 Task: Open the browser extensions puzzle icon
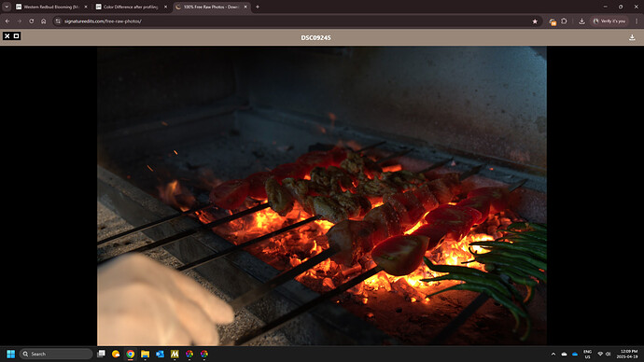[x=565, y=21]
